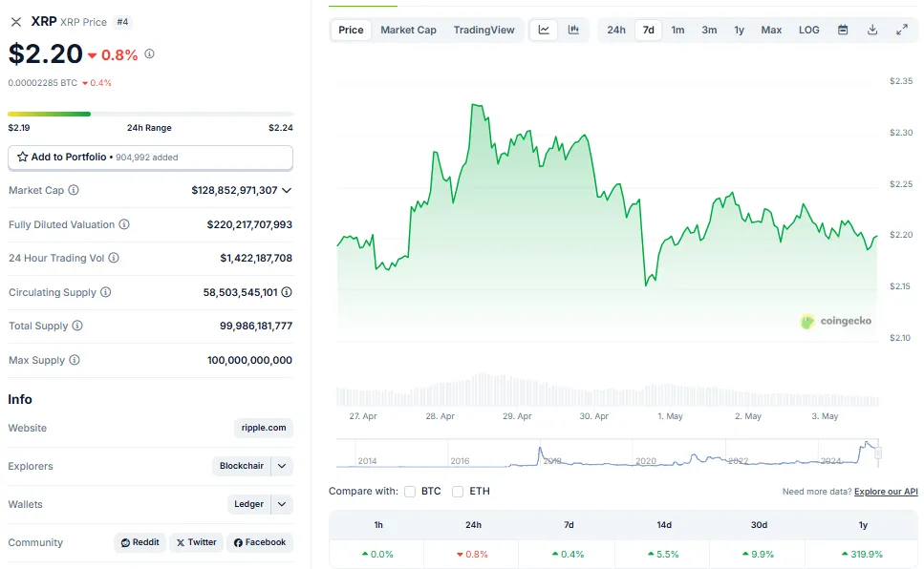Set chart range to 1y
The image size is (924, 569).
coord(739,30)
